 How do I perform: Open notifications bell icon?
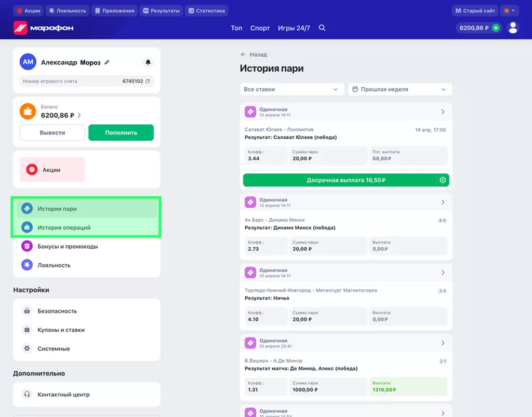[148, 62]
